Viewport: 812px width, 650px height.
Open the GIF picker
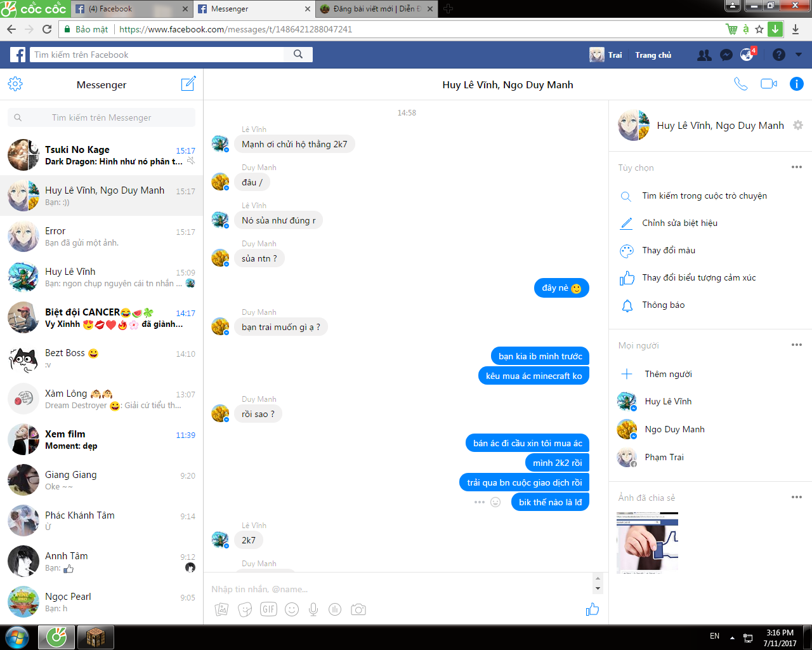point(268,609)
